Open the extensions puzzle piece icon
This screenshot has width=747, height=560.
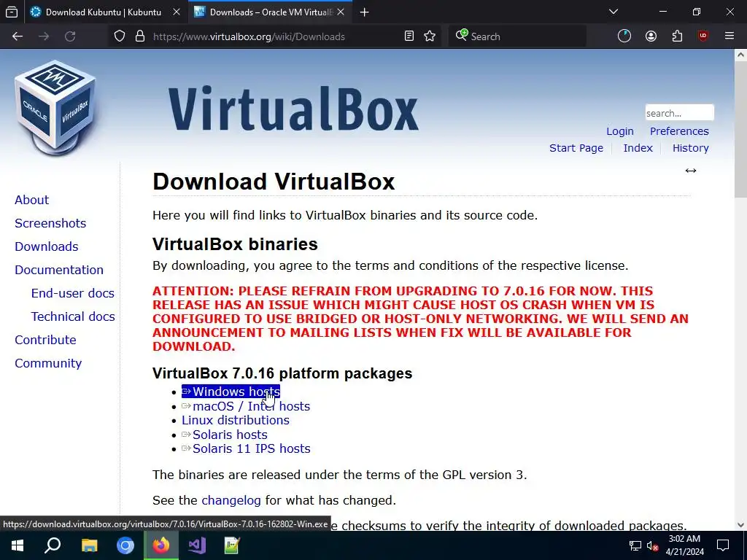[x=677, y=36]
